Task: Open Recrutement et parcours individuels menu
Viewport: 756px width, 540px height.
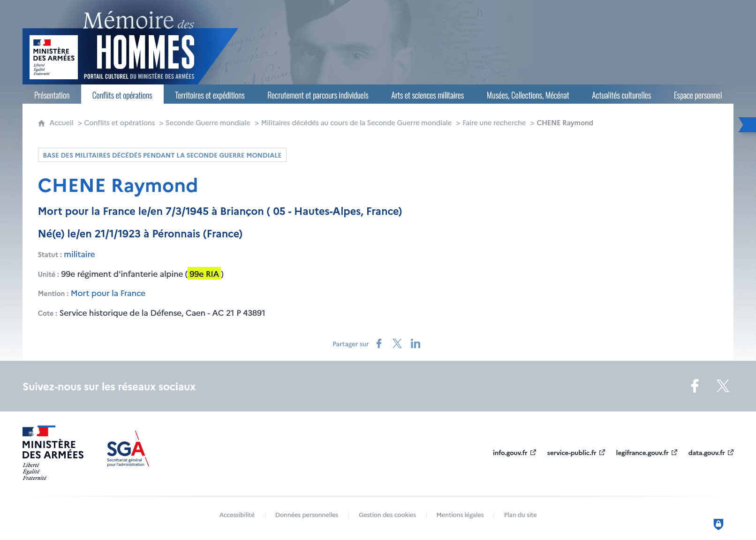Action: pyautogui.click(x=318, y=95)
